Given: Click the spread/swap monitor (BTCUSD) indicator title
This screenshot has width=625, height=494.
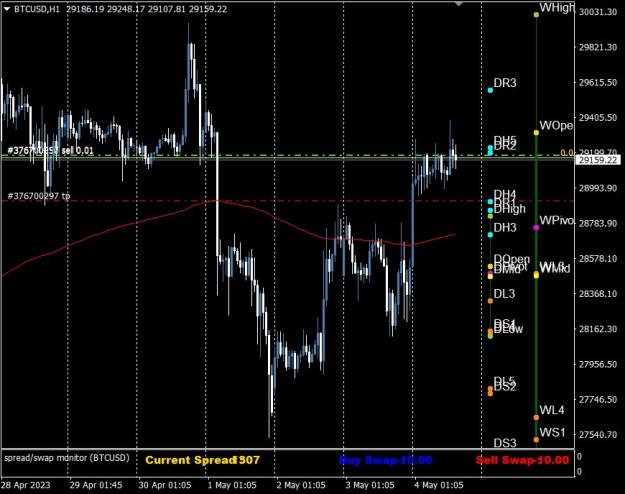Looking at the screenshot, I should click(x=67, y=458).
